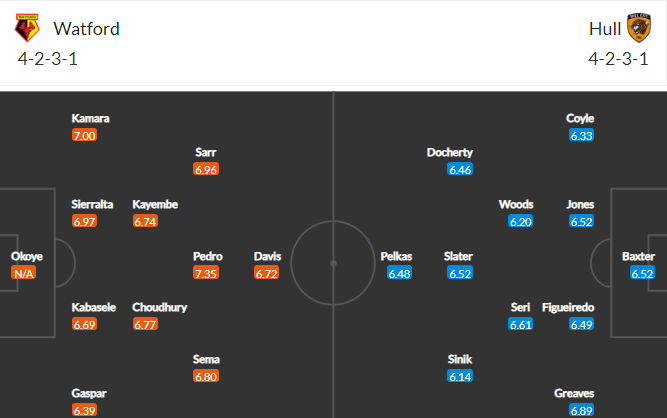Click player name Kayembe
Image resolution: width=667 pixels, height=418 pixels.
(x=155, y=205)
